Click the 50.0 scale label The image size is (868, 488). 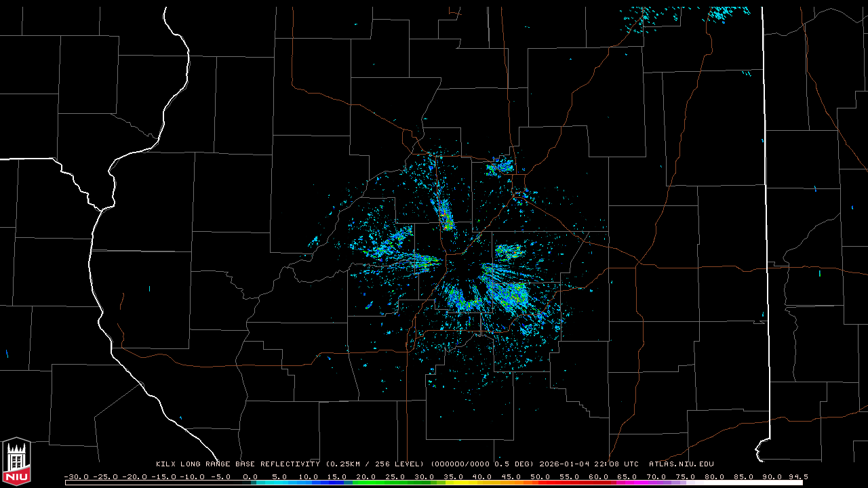pyautogui.click(x=540, y=476)
